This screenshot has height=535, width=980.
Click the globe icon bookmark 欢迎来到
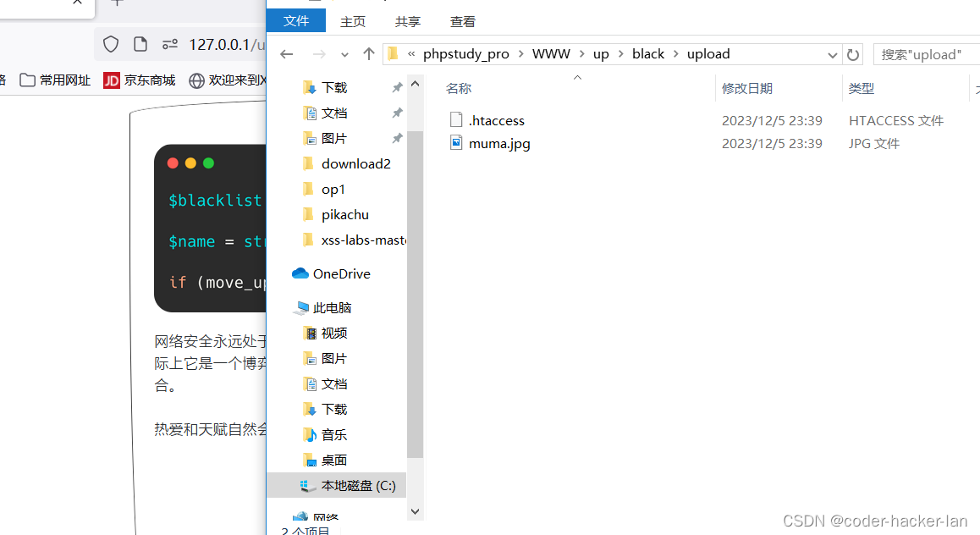[x=196, y=80]
